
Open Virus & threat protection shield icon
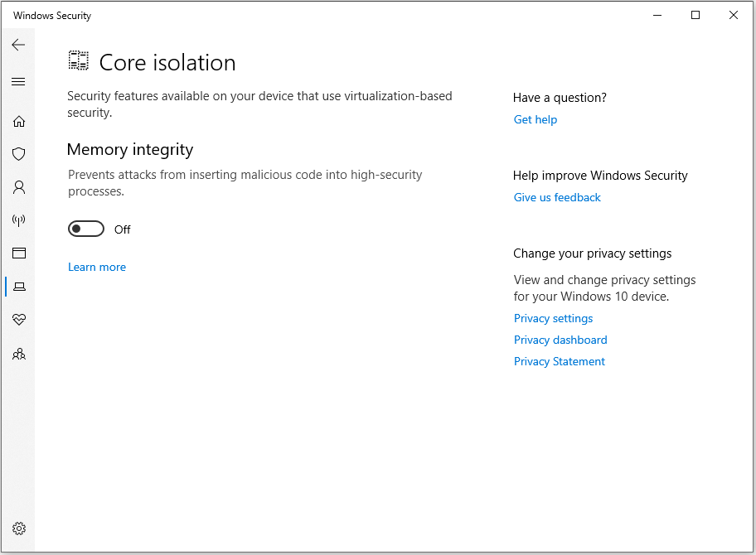pos(18,154)
